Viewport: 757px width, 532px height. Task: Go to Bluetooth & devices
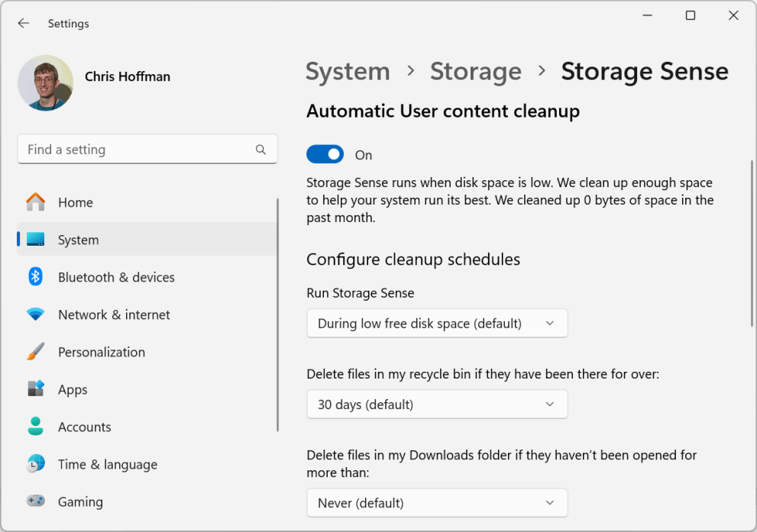pyautogui.click(x=147, y=277)
